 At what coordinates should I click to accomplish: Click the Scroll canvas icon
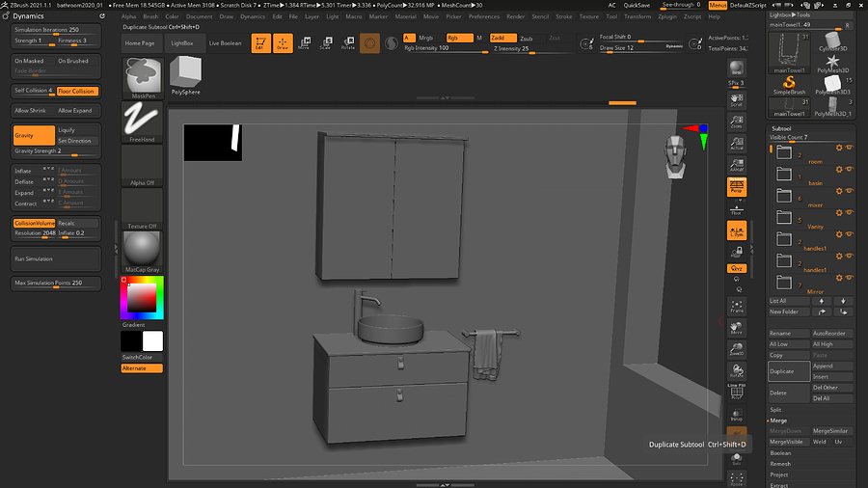click(737, 99)
